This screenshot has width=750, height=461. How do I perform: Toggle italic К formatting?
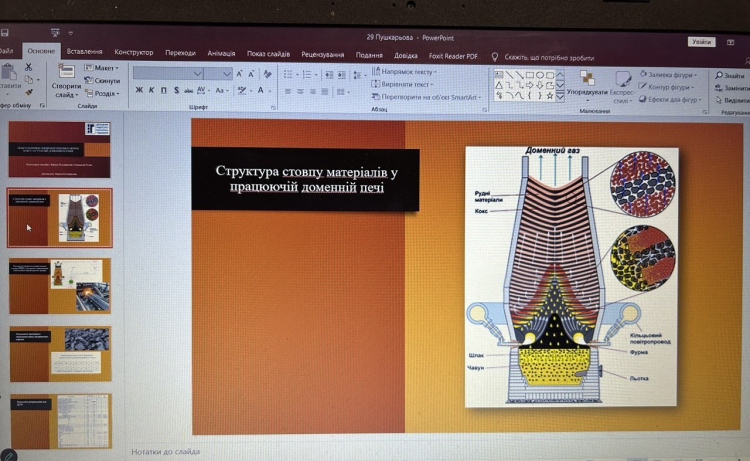(x=151, y=90)
